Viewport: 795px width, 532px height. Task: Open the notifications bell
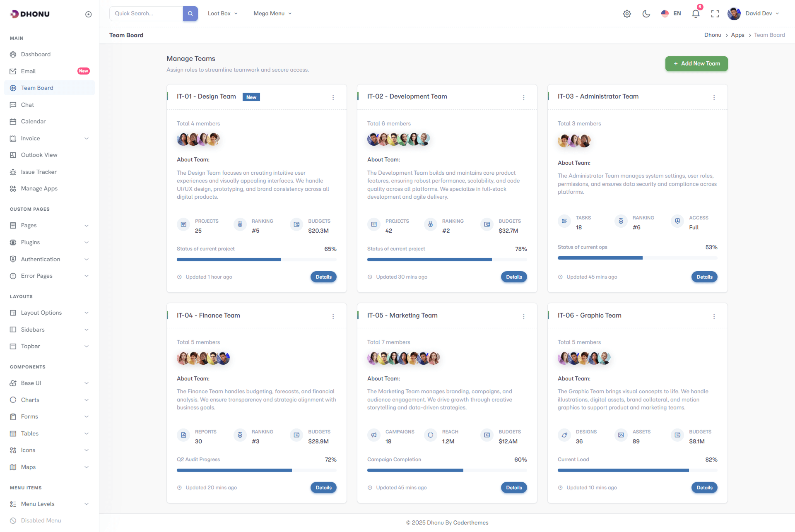pyautogui.click(x=696, y=14)
